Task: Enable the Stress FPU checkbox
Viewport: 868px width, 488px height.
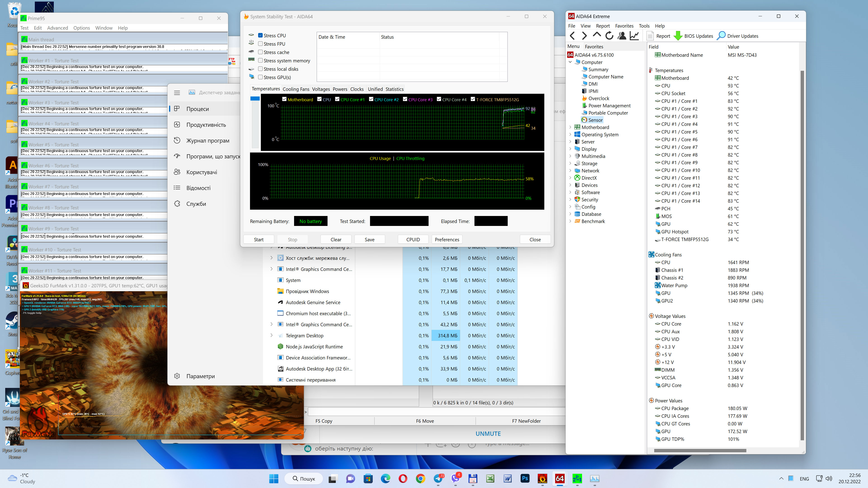Action: pyautogui.click(x=260, y=44)
